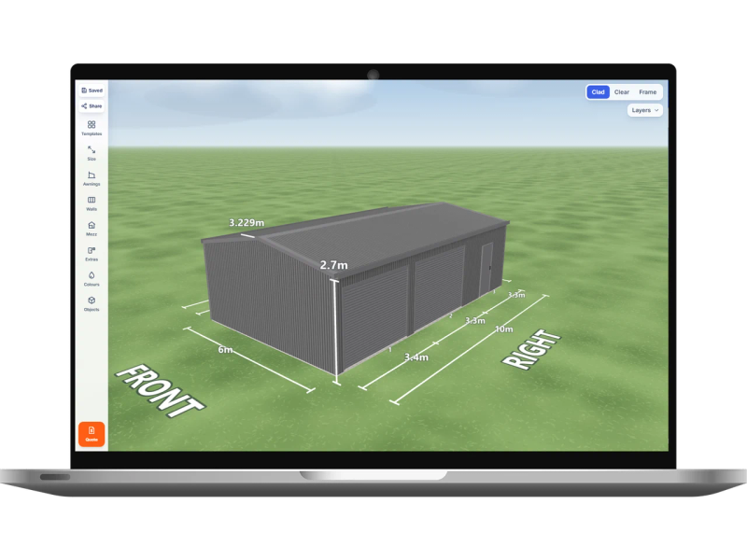Click the Saved button
Viewport: 747px width, 560px height.
coord(92,90)
